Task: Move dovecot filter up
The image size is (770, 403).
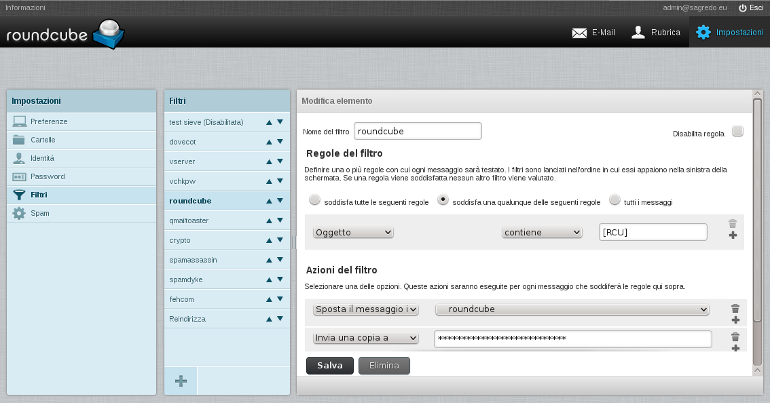Action: point(269,142)
